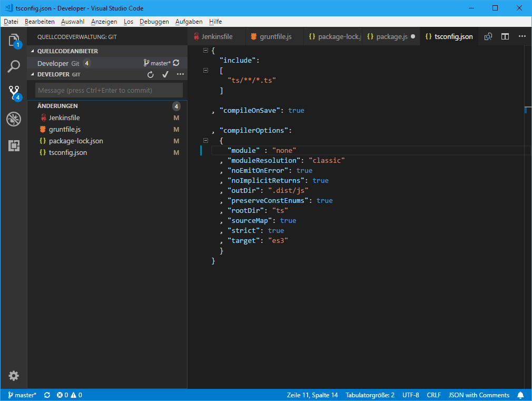532x401 pixels.
Task: Click the notification bell in the status bar
Action: coord(520,395)
